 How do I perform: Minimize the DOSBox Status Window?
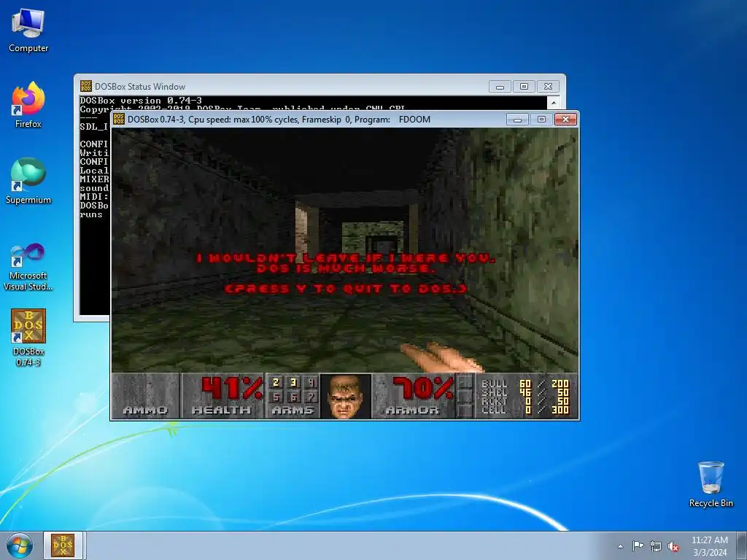500,87
